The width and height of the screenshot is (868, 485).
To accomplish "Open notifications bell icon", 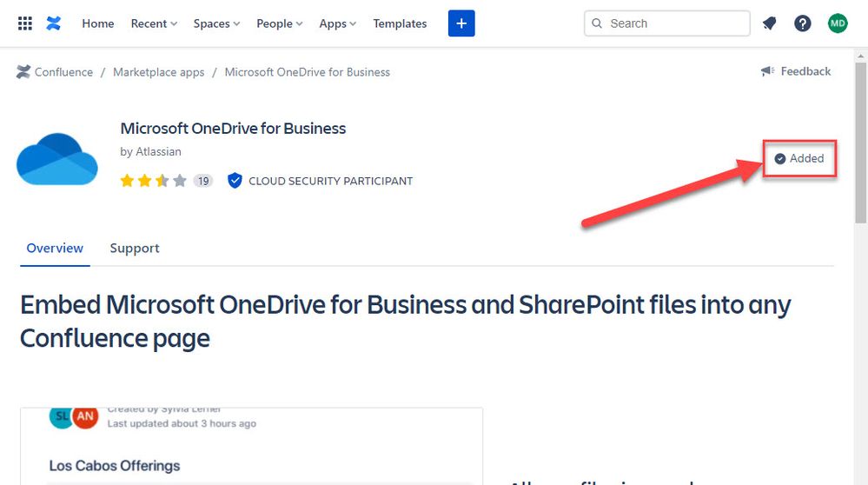I will pos(770,23).
